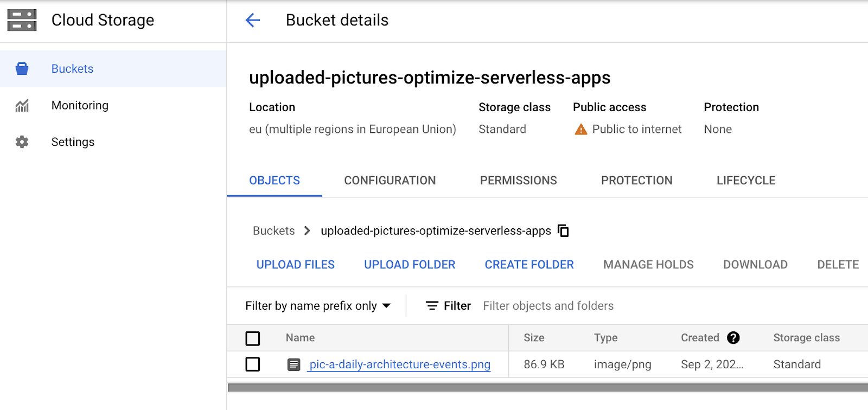This screenshot has height=410, width=868.
Task: Click the Cloud Storage product icon
Action: point(22,20)
